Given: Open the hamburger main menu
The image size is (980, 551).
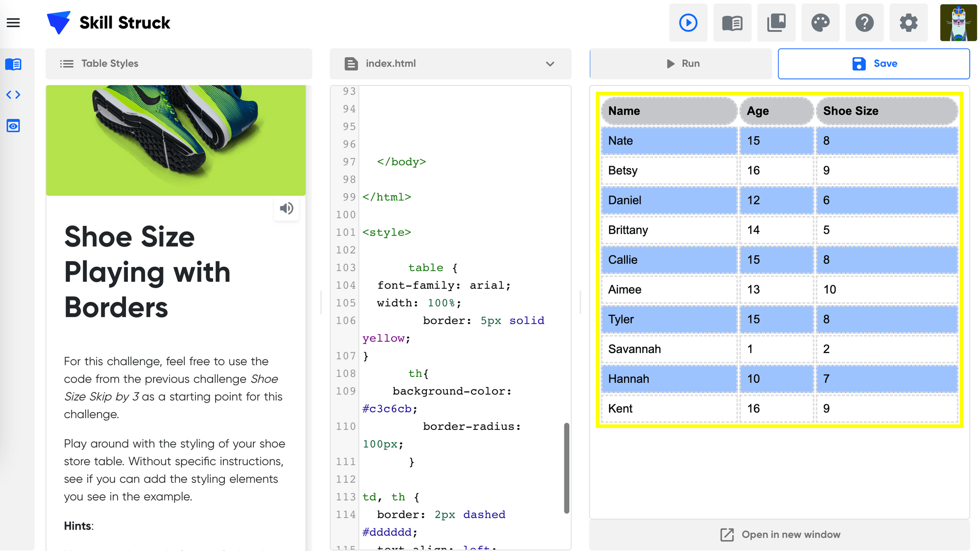Looking at the screenshot, I should (x=13, y=23).
